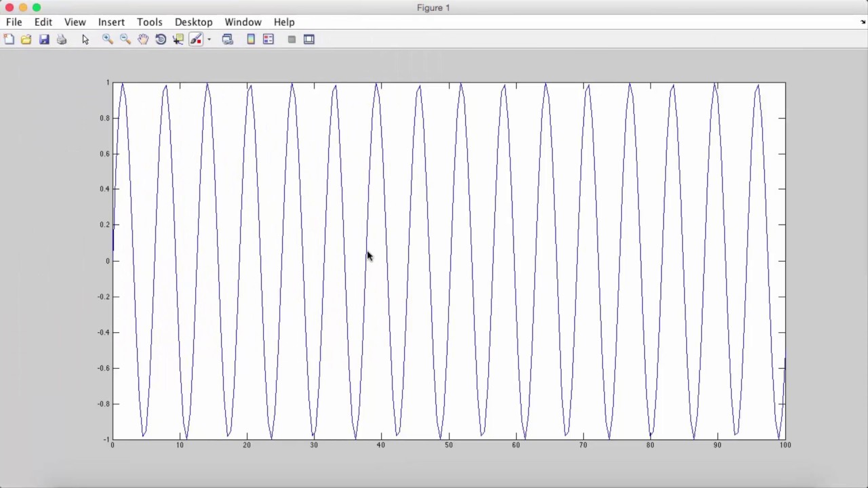Select the Pan hand tool
The height and width of the screenshot is (488, 868).
143,39
